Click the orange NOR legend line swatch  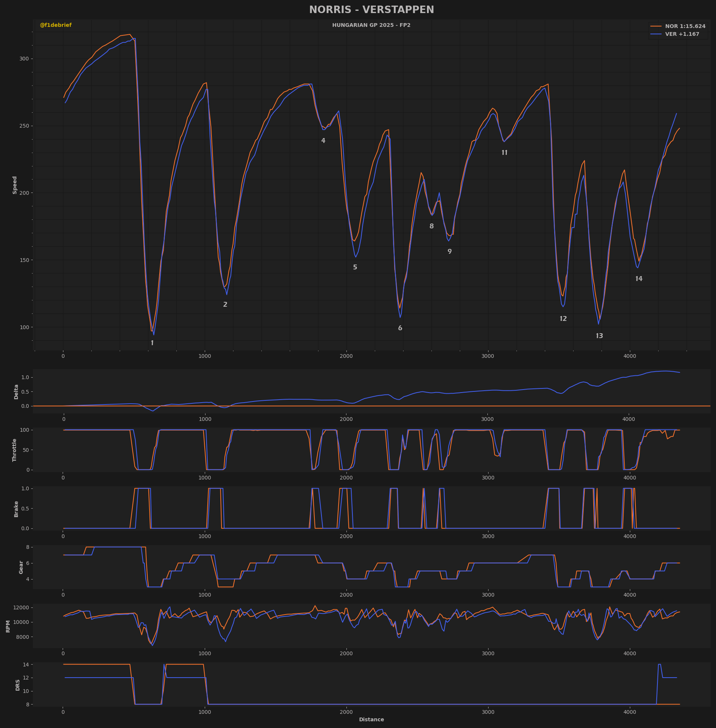pos(656,26)
